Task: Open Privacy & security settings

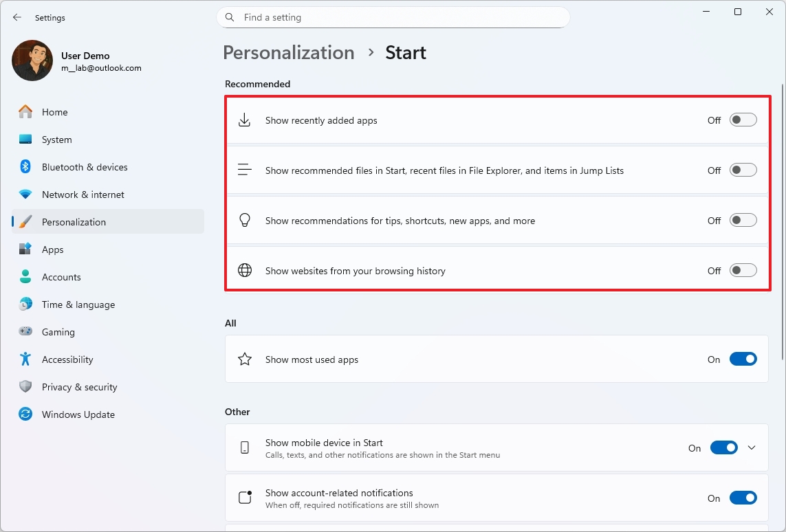Action: tap(80, 386)
